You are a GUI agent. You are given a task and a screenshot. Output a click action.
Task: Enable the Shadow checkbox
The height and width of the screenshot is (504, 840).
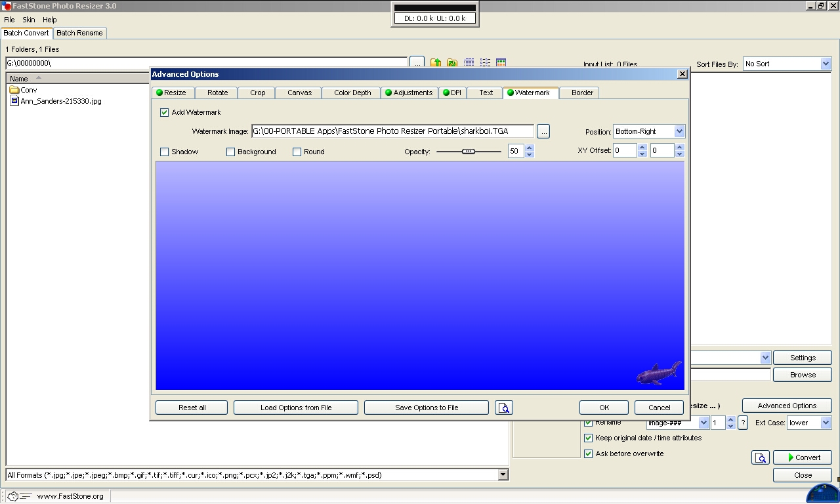click(x=165, y=152)
